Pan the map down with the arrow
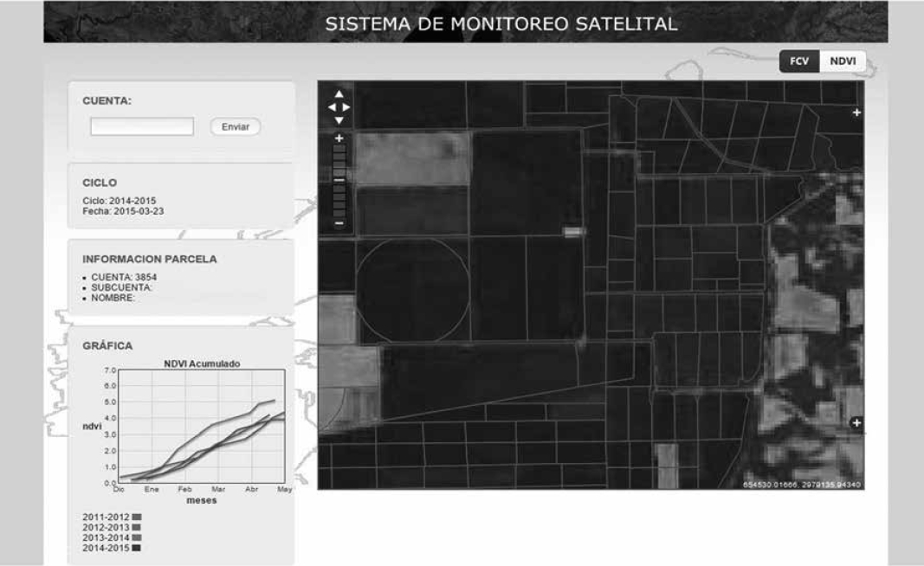924x566 pixels. [x=339, y=120]
